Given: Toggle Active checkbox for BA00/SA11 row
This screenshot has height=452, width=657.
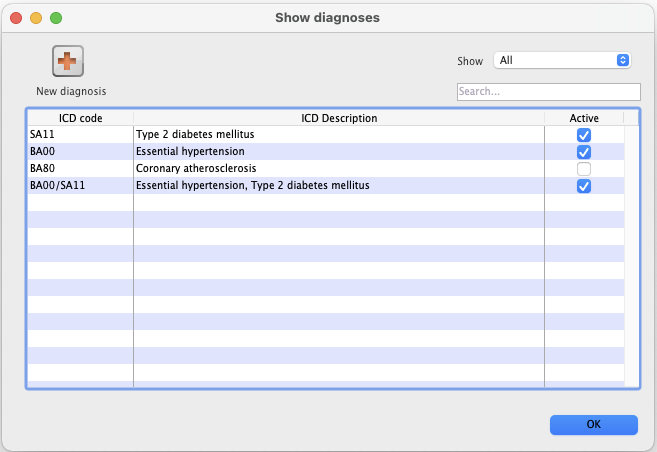Looking at the screenshot, I should pos(584,186).
